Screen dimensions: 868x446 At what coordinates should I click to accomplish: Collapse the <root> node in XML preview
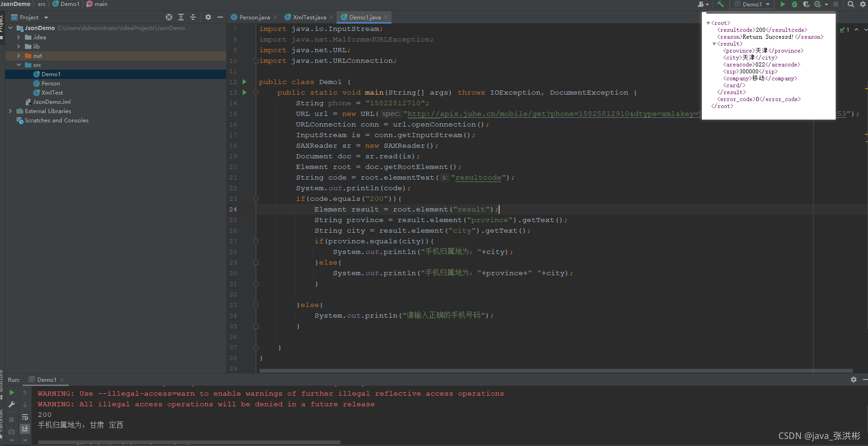click(708, 23)
